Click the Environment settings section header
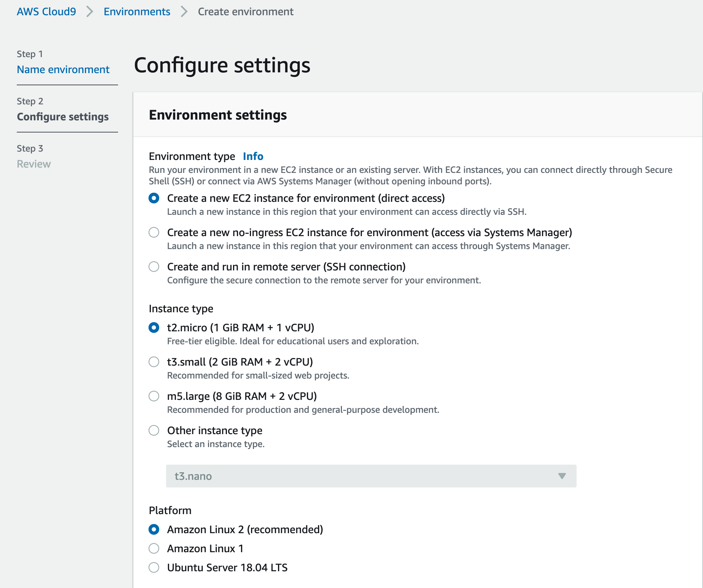 [218, 115]
